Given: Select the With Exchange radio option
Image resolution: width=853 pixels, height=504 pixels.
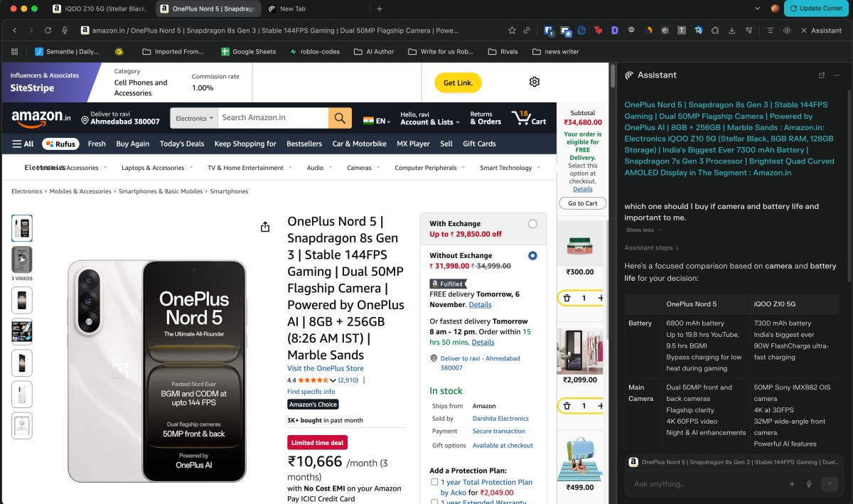Looking at the screenshot, I should (532, 224).
